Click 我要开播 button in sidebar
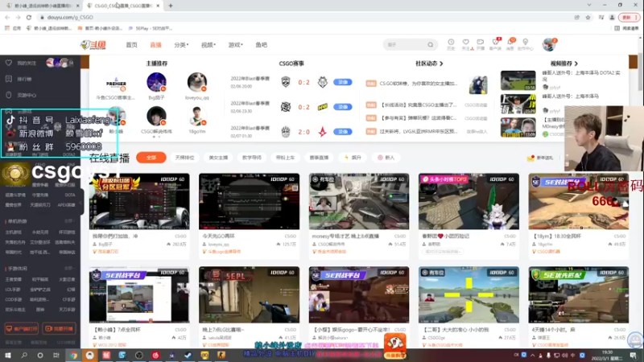 [59, 329]
